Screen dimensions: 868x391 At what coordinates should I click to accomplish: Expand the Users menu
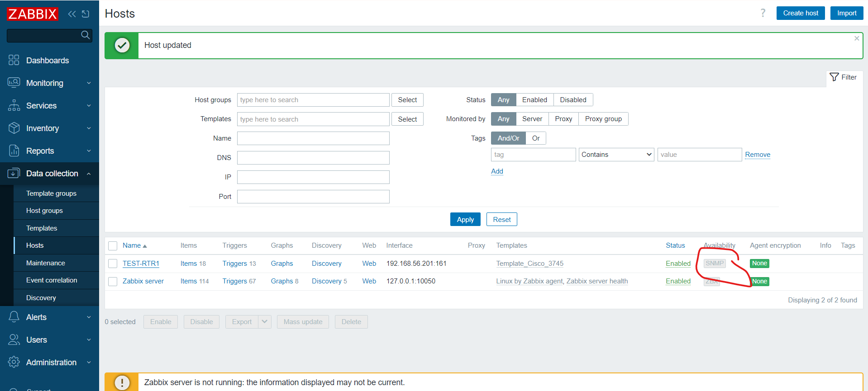pyautogui.click(x=49, y=340)
